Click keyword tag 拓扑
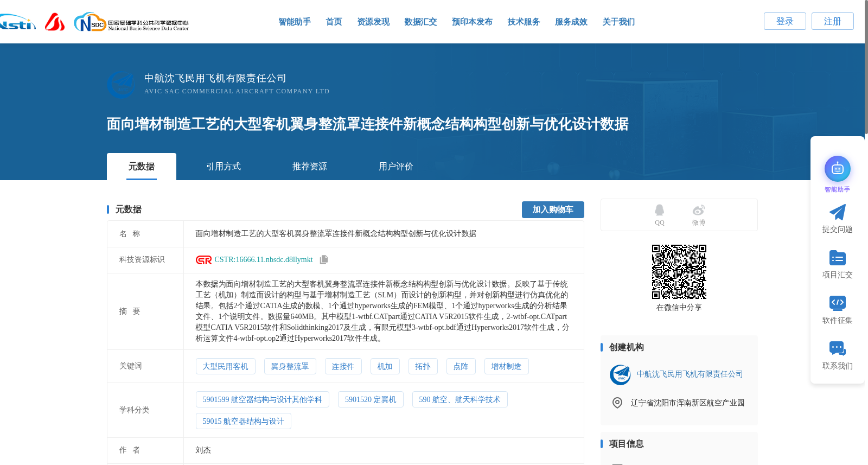The width and height of the screenshot is (868, 465). (x=423, y=366)
